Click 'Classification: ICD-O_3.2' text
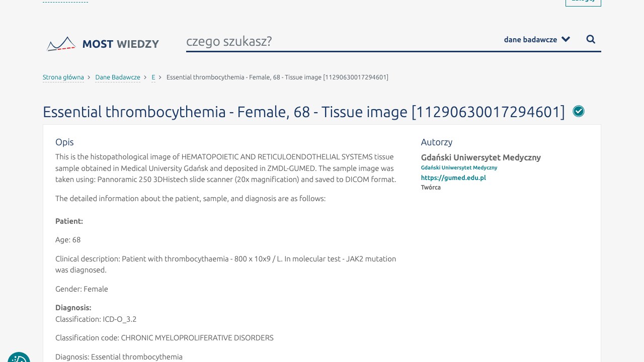This screenshot has width=644, height=362. click(96, 319)
